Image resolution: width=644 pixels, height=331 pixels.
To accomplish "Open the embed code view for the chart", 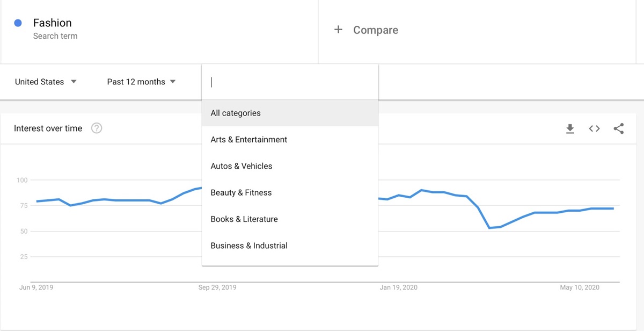I will click(x=594, y=128).
